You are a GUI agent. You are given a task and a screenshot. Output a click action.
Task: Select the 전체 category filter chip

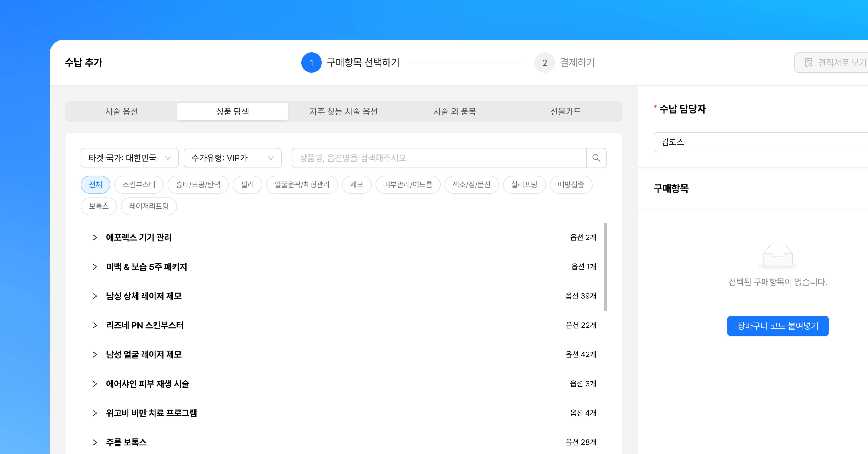click(x=95, y=184)
